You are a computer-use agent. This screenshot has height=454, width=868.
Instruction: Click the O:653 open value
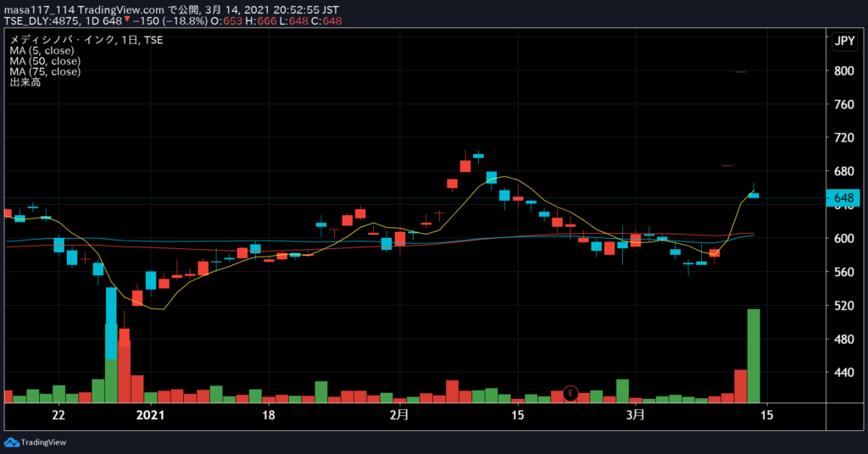click(x=226, y=21)
